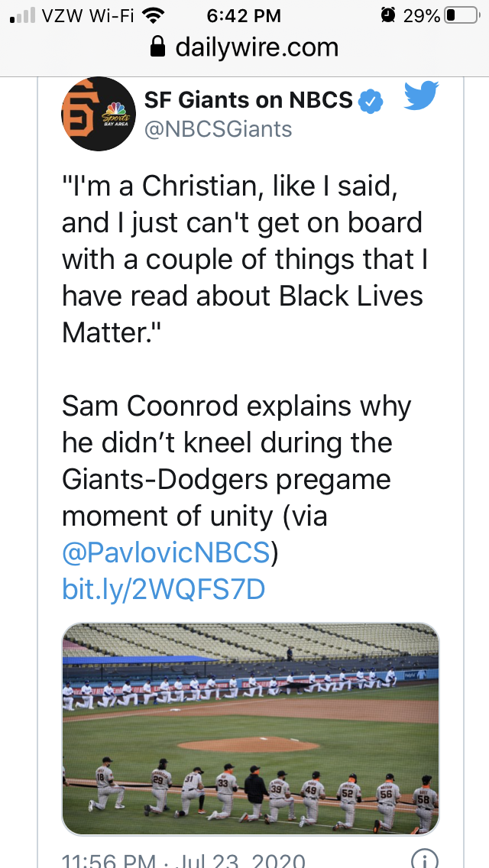Screen dimensions: 489x868
Task: Open the bit.ly/2WQFS7D link
Action: tap(164, 590)
